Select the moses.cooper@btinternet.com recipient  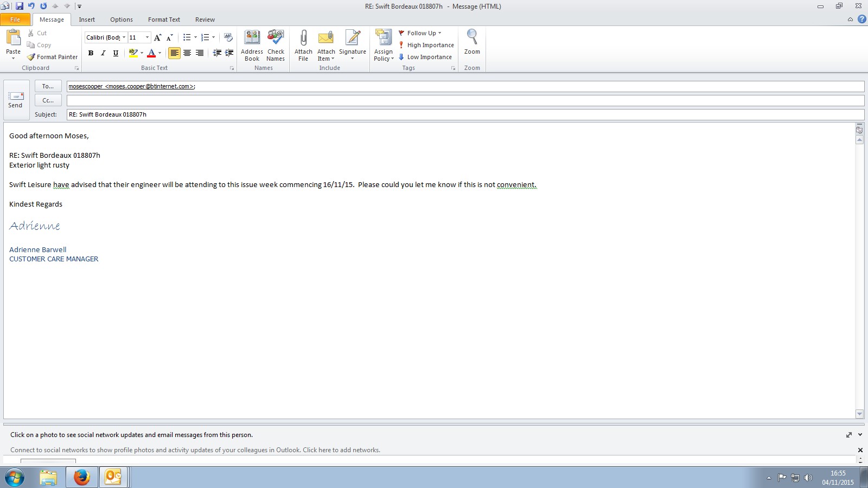131,86
